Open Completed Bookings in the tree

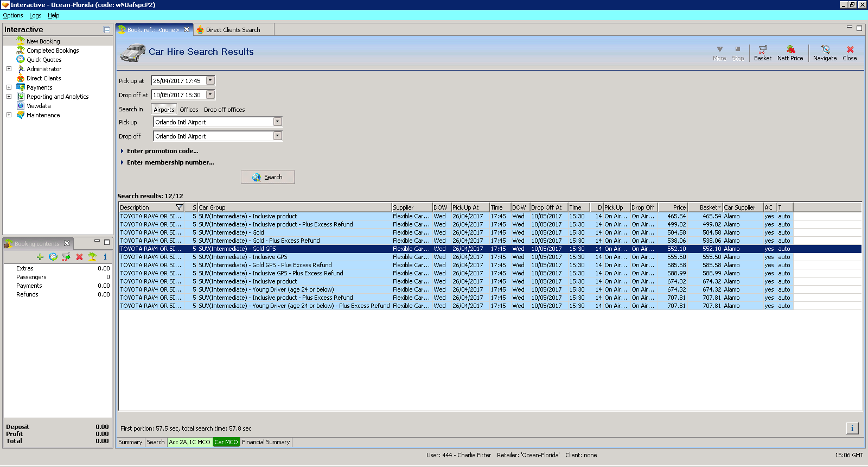[53, 51]
